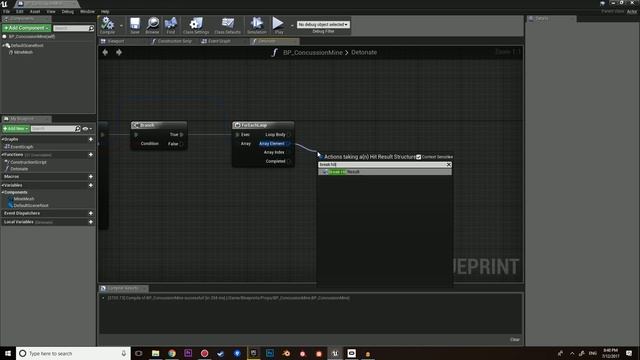The height and width of the screenshot is (360, 640).
Task: Open the File menu
Action: [x=7, y=11]
